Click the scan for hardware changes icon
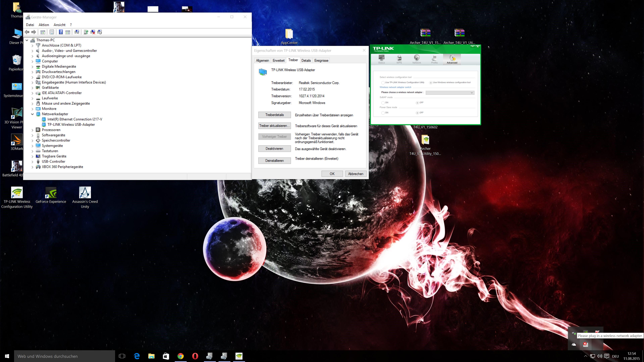644x362 pixels. (x=77, y=32)
